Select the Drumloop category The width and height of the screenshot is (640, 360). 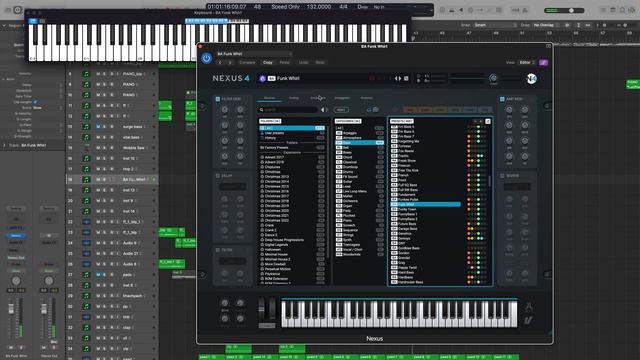point(359,167)
